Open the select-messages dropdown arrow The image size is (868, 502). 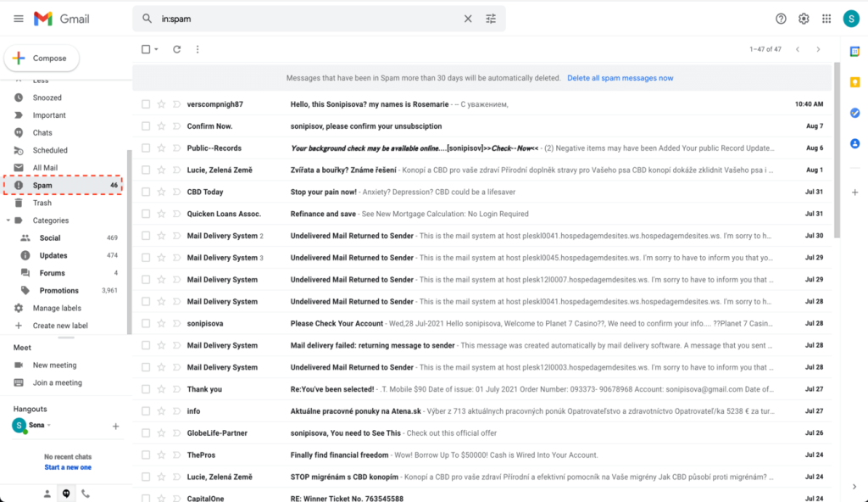click(156, 49)
